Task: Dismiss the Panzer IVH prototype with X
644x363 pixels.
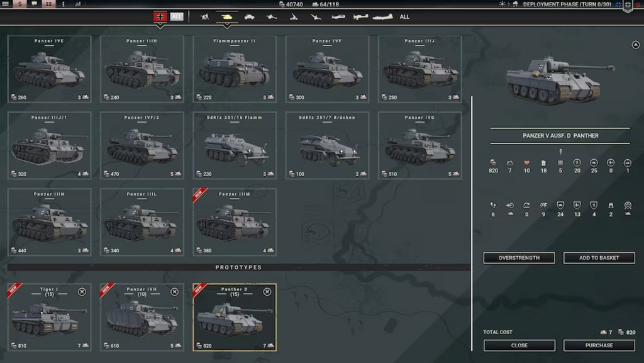Action: [175, 291]
